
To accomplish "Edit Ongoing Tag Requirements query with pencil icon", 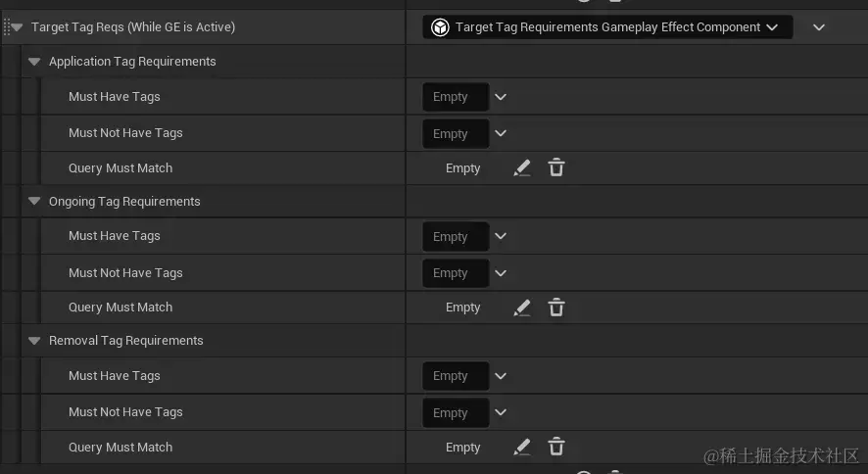I will (522, 308).
